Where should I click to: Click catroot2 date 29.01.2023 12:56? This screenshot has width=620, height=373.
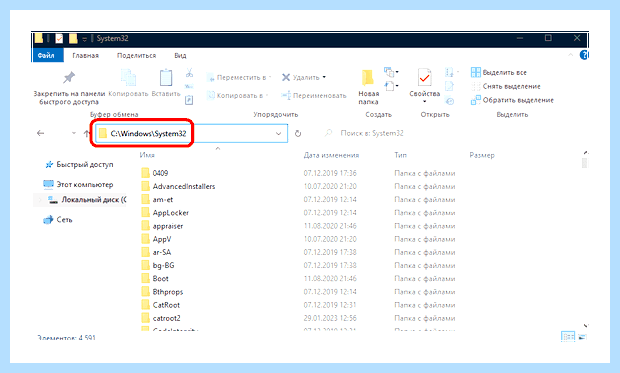(x=330, y=318)
